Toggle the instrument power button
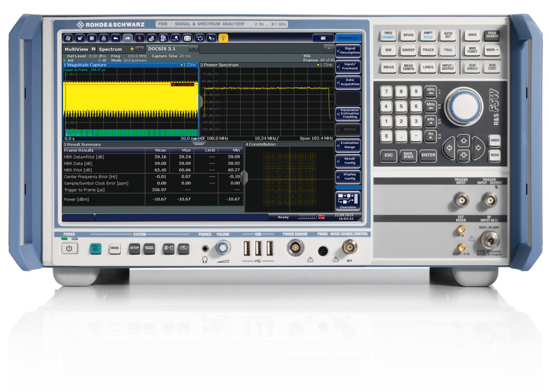The width and height of the screenshot is (549, 392). (68, 248)
